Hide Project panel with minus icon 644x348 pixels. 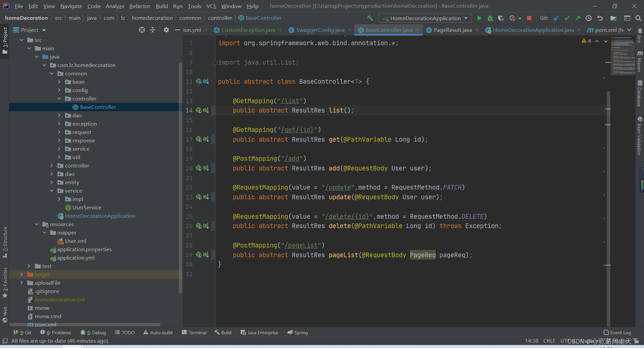(177, 30)
